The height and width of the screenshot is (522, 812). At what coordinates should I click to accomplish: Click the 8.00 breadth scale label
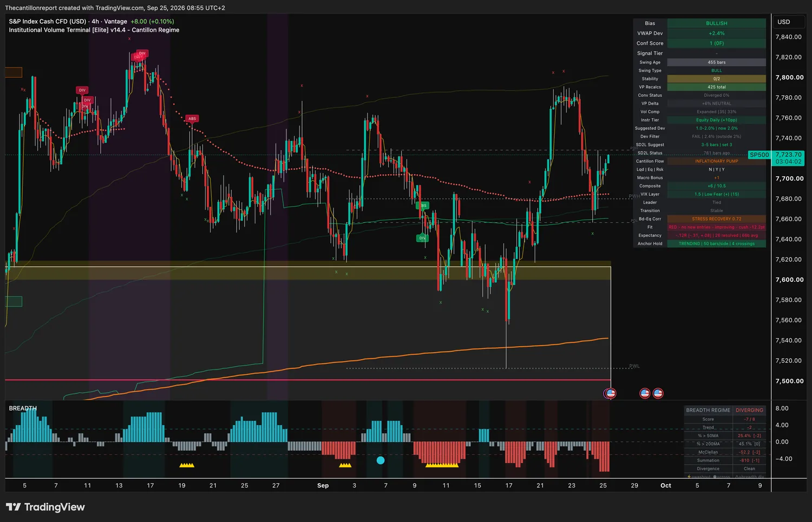click(x=782, y=408)
